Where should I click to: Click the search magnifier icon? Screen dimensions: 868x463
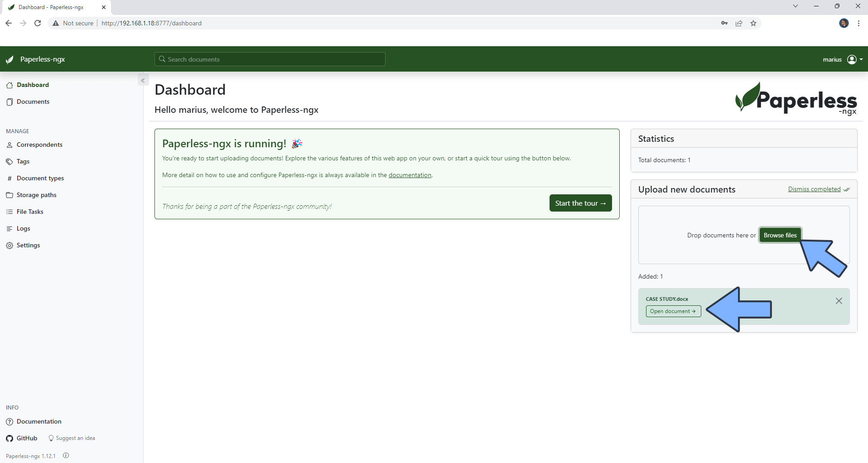click(x=162, y=59)
